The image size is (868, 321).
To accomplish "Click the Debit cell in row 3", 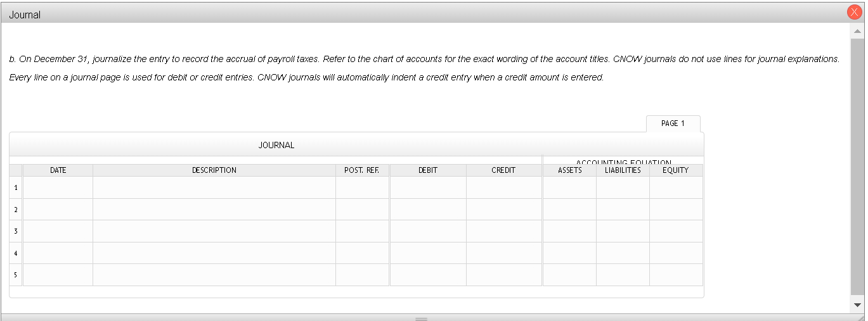I will coord(428,231).
